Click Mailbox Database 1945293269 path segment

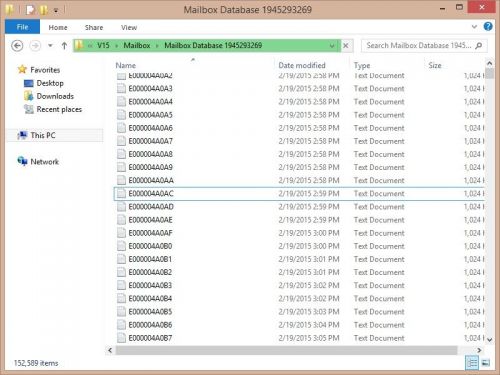click(213, 45)
